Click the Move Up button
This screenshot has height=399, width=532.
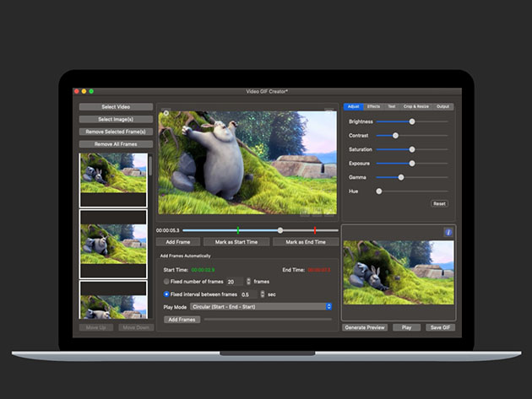point(96,327)
